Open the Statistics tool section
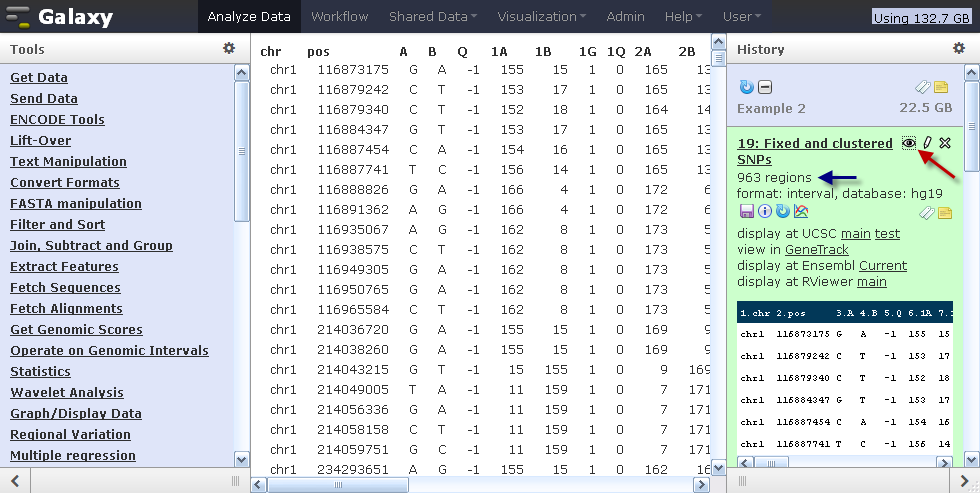Viewport: 980px width, 493px height. 40,371
